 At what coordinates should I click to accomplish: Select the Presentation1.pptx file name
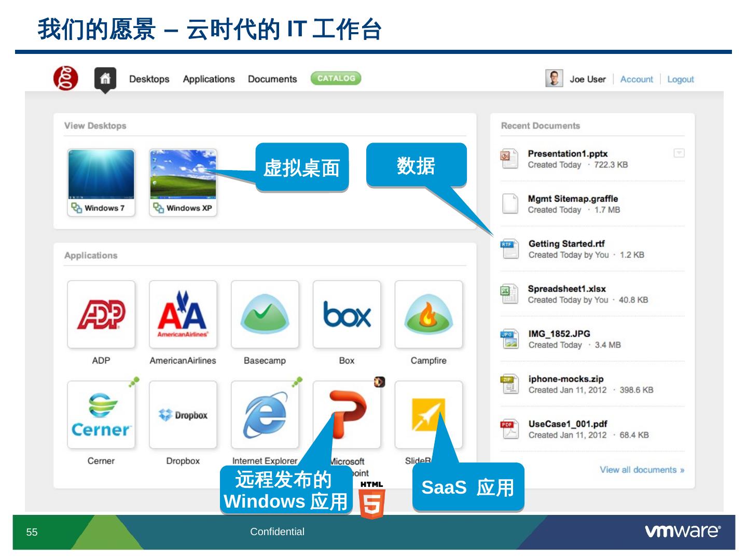click(x=568, y=153)
